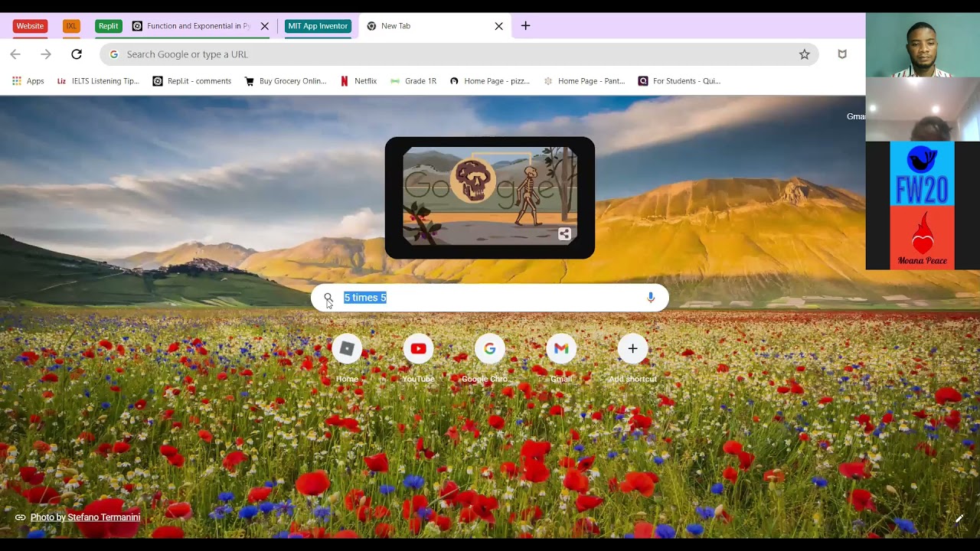Open the Google Doodle image
The width and height of the screenshot is (980, 551).
490,197
